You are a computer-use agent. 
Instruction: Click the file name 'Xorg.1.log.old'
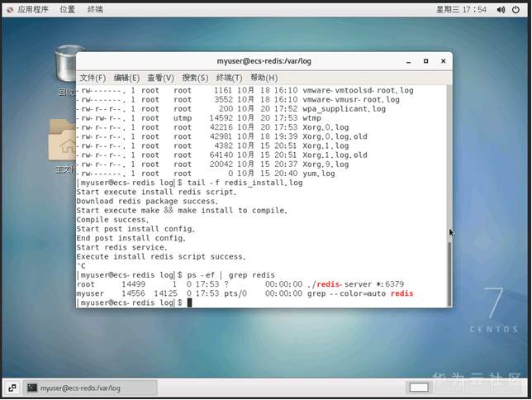click(x=335, y=155)
